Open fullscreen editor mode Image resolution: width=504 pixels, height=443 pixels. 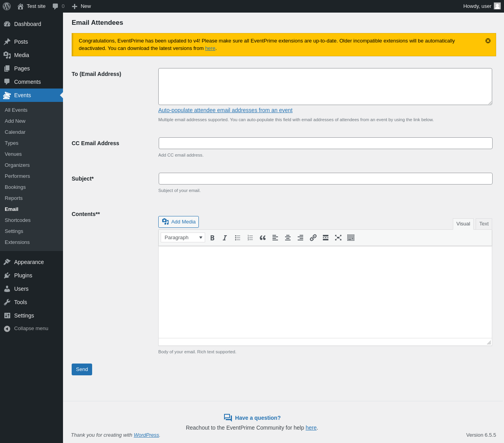[338, 238]
